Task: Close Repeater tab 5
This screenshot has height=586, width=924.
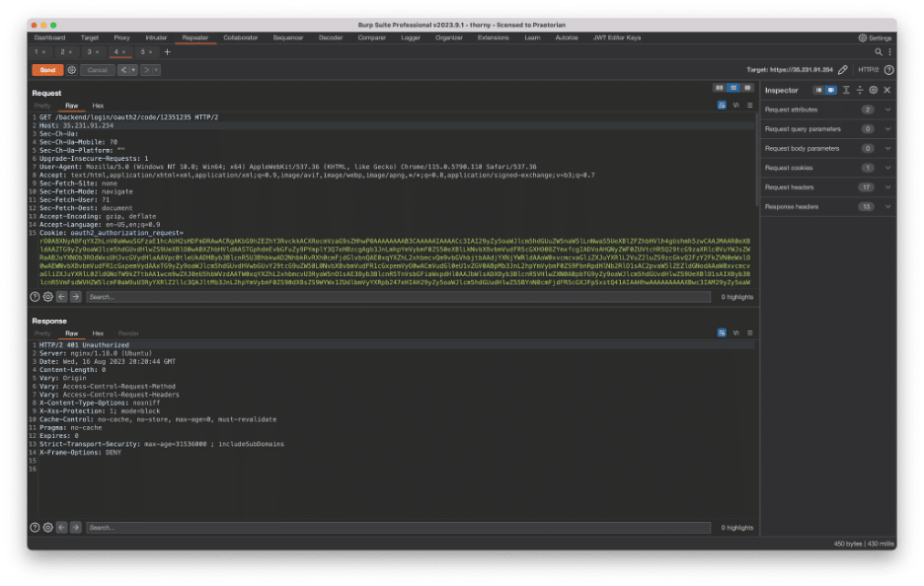Action: click(150, 52)
